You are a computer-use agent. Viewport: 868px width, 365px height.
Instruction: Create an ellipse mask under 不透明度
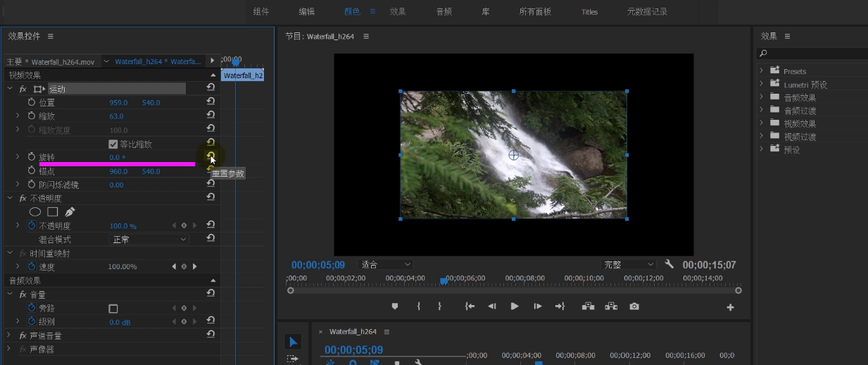point(35,211)
